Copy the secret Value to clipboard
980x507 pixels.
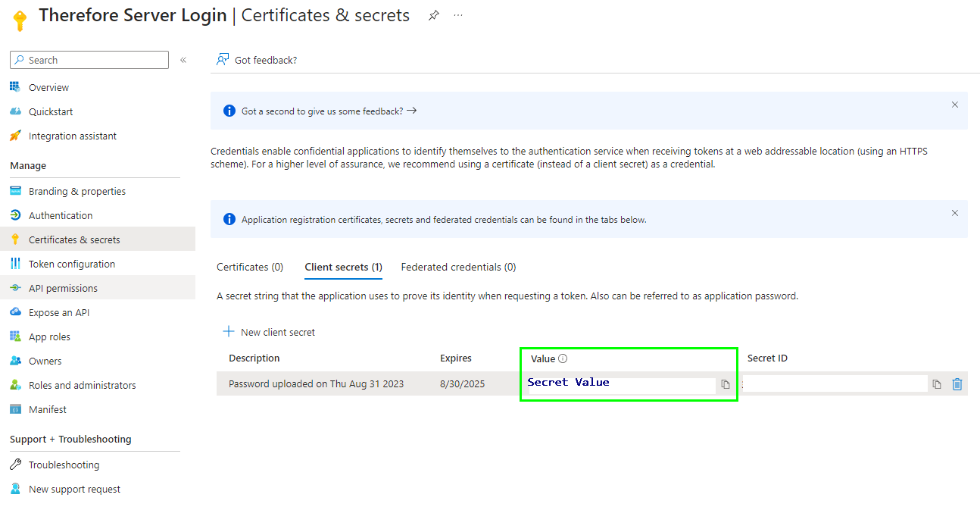point(726,384)
